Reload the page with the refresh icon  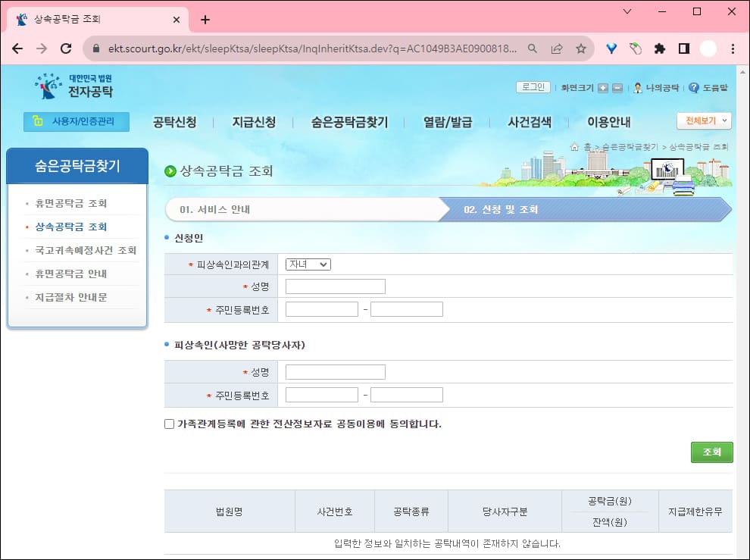(67, 48)
